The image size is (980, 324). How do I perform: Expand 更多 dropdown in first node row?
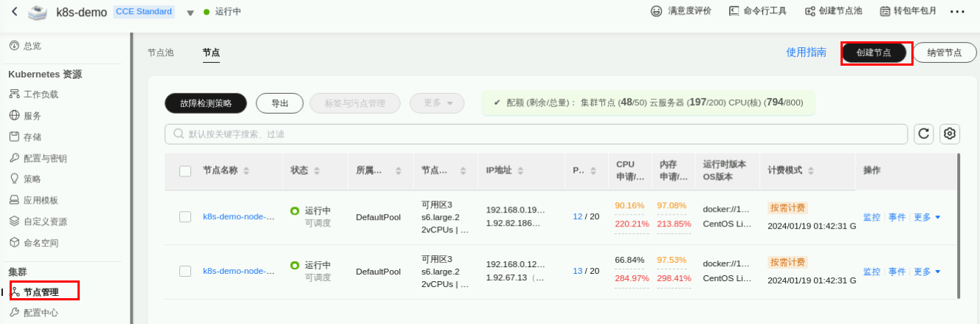927,217
